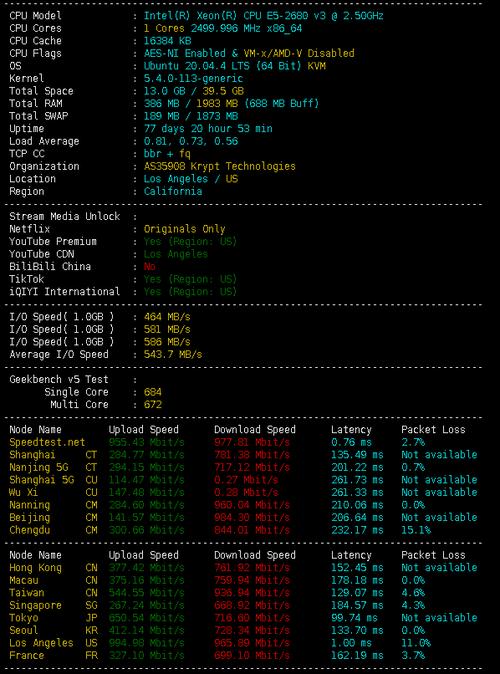Click the Average I/O Speed 543.7 MB/s value
Viewport: 500px width, 674px height.
tap(173, 355)
